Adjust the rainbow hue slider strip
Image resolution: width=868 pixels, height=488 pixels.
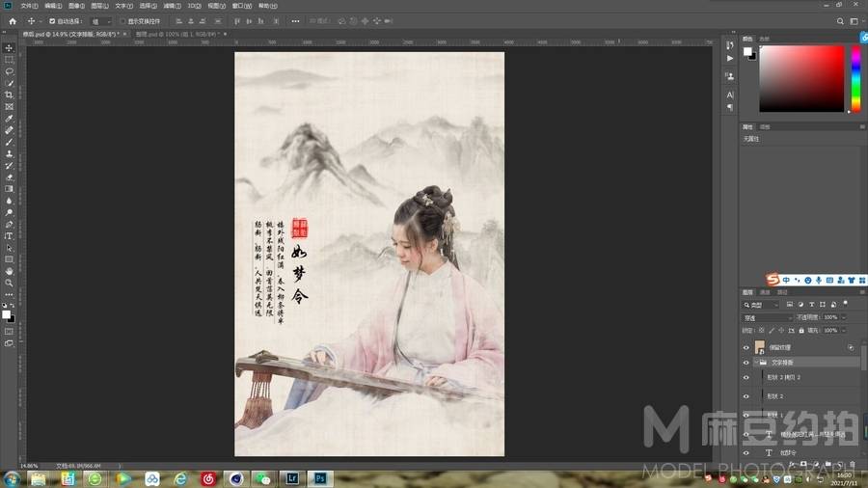coord(855,78)
